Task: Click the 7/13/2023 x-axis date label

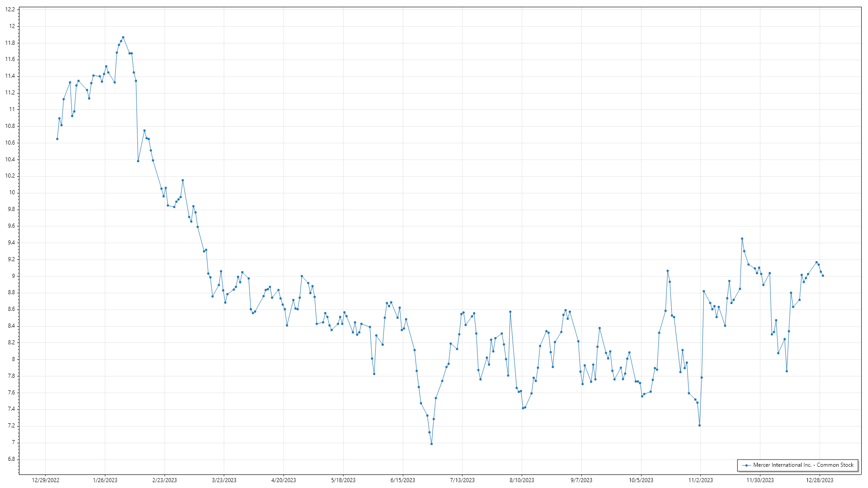Action: coord(462,480)
